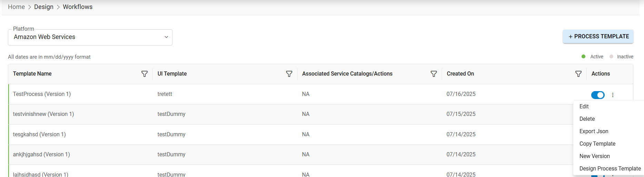Filter the Associated Service Catalogs/Actions column
The height and width of the screenshot is (177, 644).
pos(434,74)
